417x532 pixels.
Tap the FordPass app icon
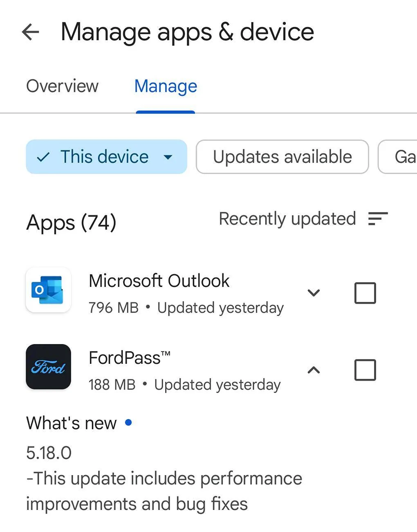coord(48,367)
